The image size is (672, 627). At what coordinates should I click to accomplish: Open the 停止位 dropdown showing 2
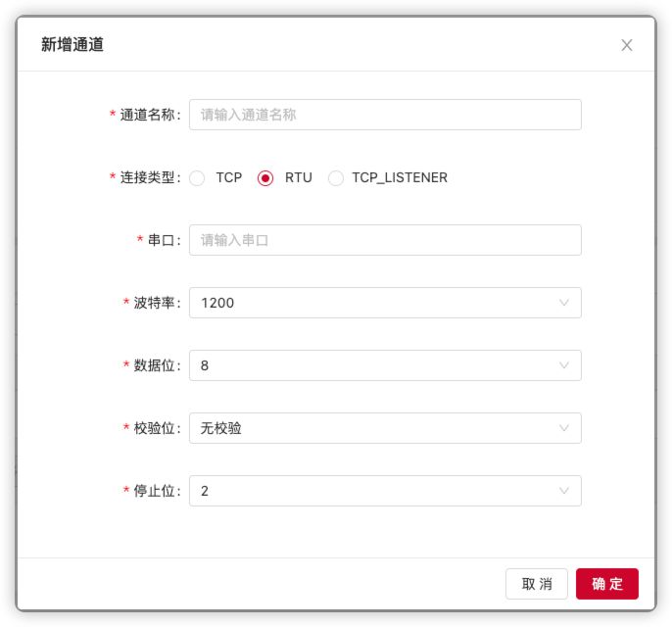click(x=372, y=491)
